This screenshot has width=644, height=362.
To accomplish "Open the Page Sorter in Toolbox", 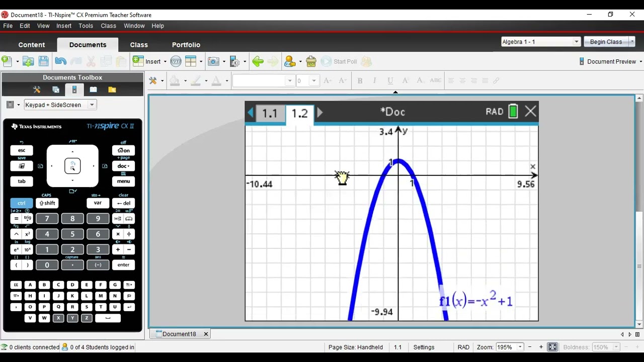I will [56, 89].
